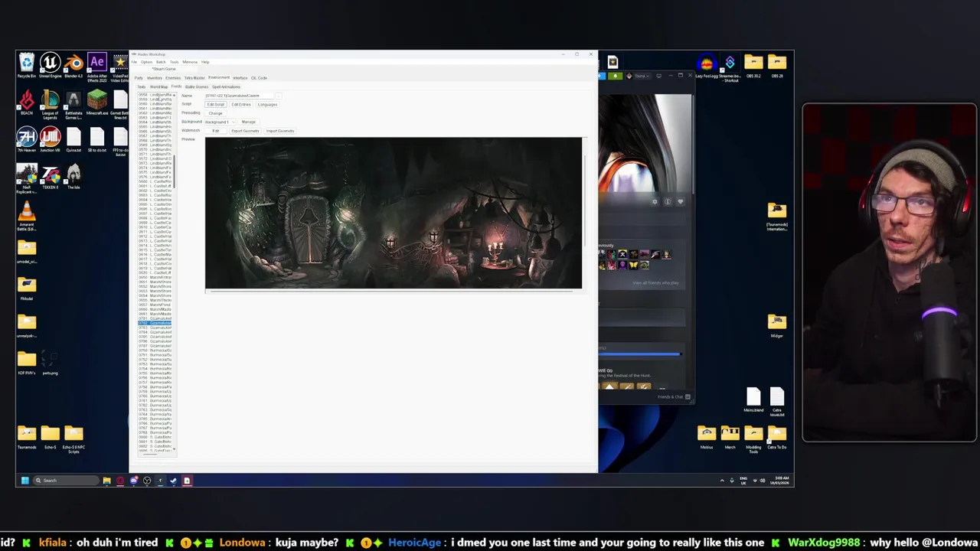Launch NieR Replicant desktop shortcut
Image resolution: width=980 pixels, height=551 pixels.
pos(27,178)
